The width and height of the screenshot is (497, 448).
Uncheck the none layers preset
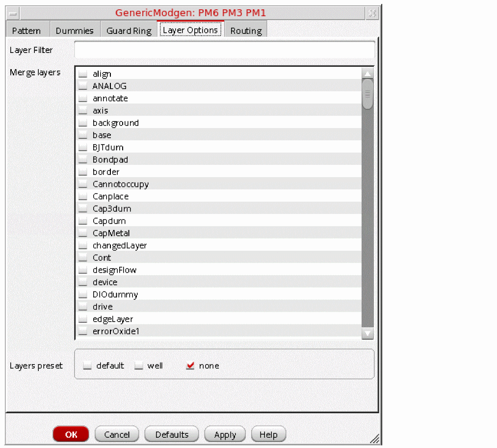coord(190,366)
